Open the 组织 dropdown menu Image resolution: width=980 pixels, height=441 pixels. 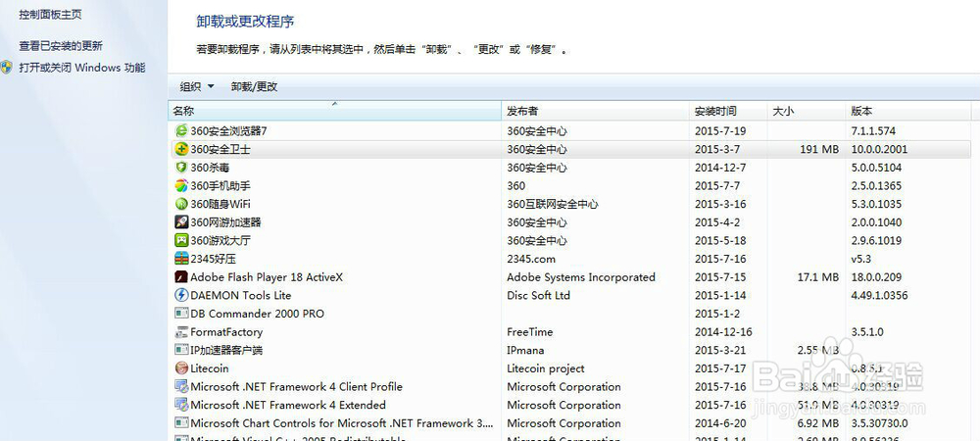tap(197, 87)
